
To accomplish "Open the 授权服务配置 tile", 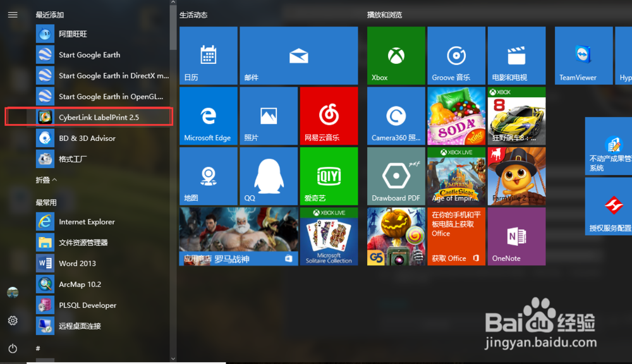I will click(x=609, y=207).
